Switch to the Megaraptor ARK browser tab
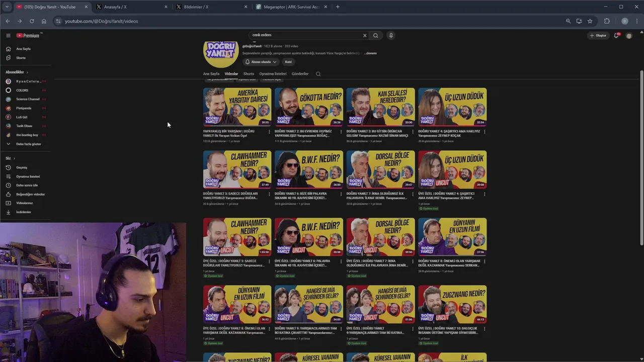 (x=292, y=7)
